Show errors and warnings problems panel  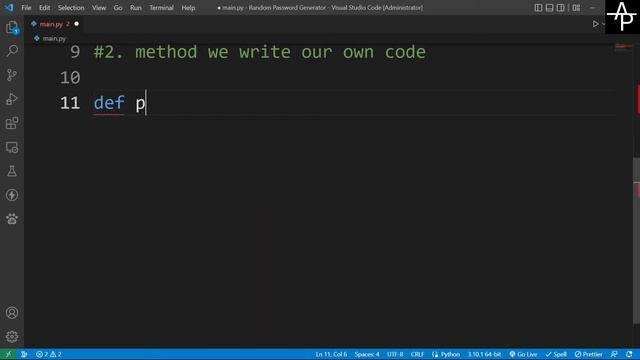49,354
